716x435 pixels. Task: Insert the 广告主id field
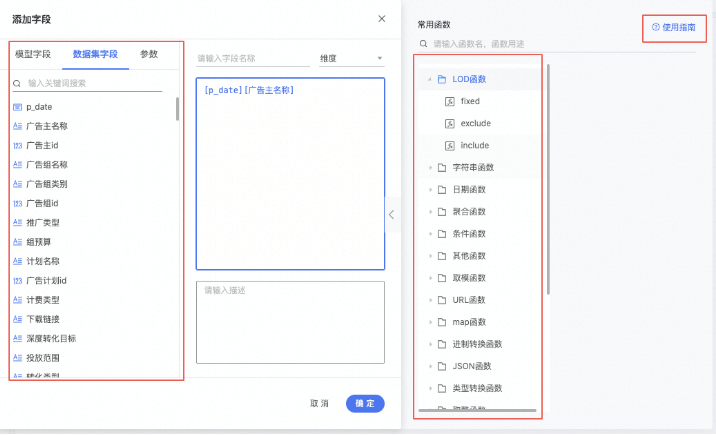pyautogui.click(x=42, y=146)
